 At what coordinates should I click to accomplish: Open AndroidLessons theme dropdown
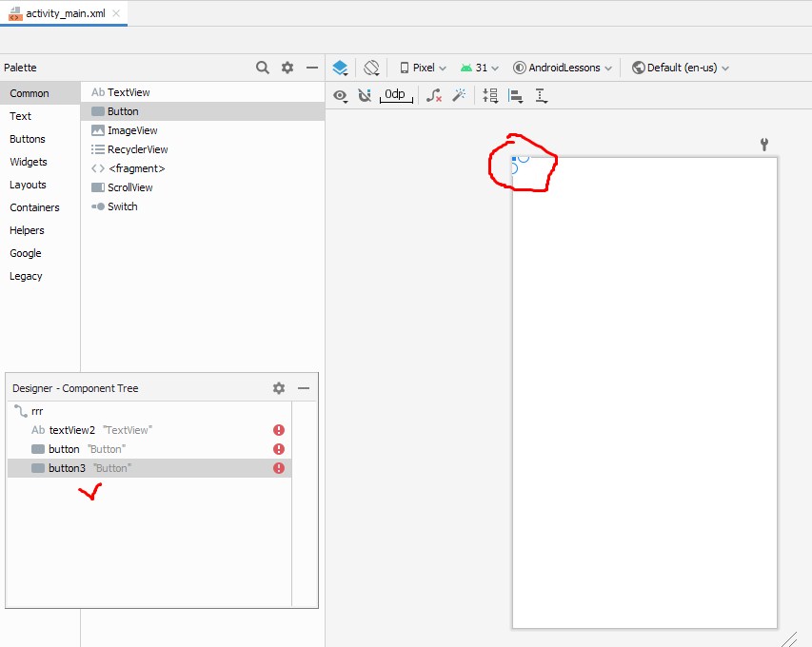563,68
